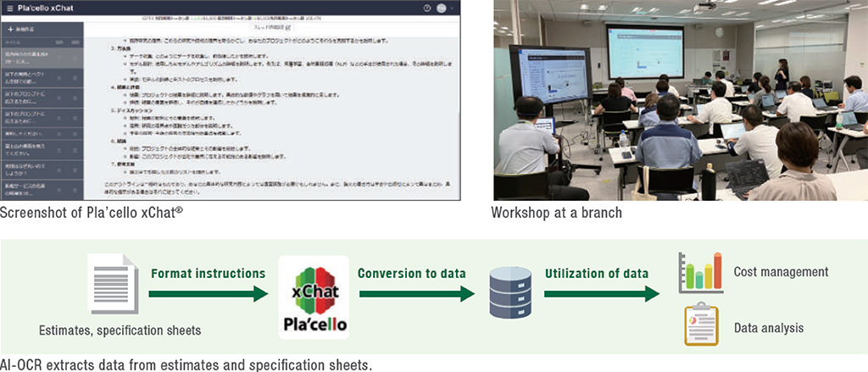Open the user profile avatar

442,8
